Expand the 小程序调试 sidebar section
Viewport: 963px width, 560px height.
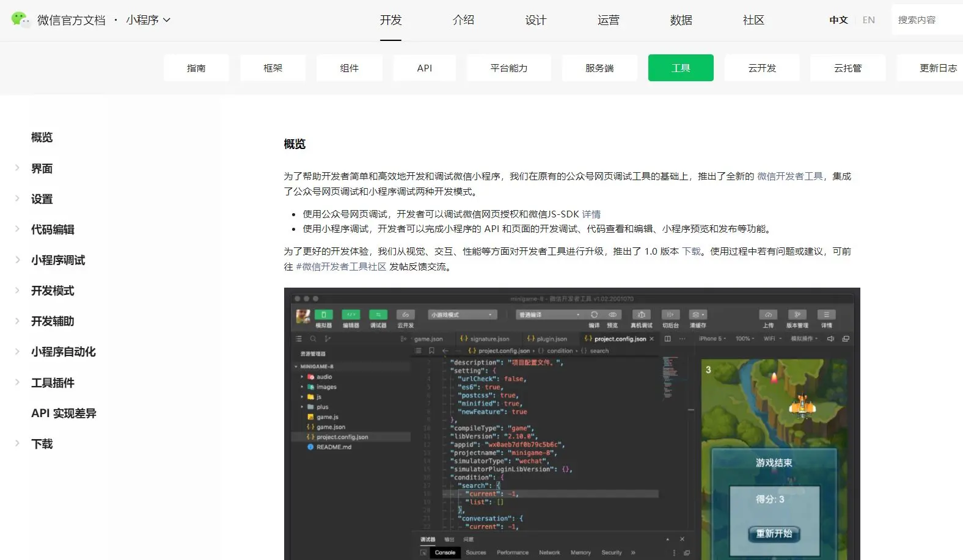click(18, 260)
